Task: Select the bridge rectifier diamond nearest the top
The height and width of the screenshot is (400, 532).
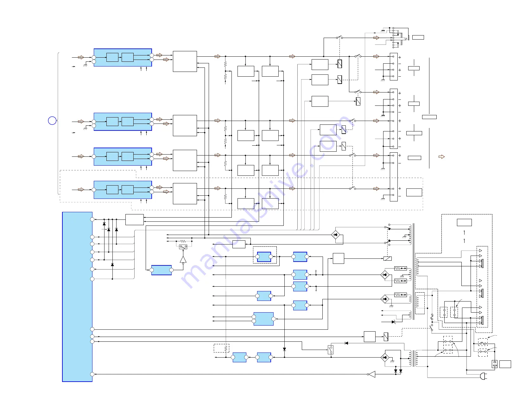Action: pos(335,235)
